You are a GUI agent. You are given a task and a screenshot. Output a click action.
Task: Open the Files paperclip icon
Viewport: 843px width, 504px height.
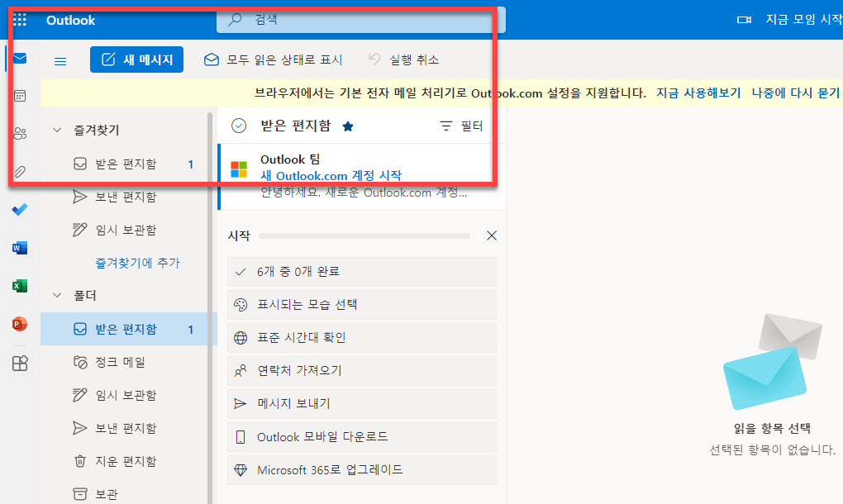[20, 172]
